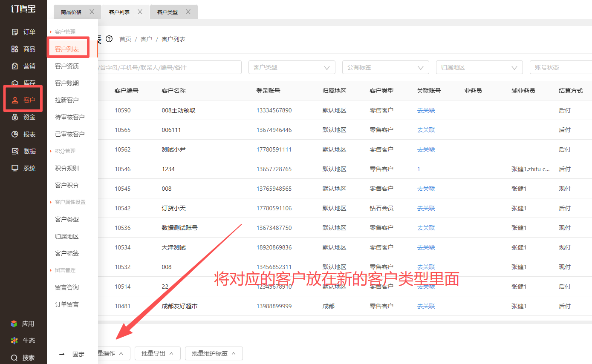592x364 pixels.
Task: Open the 库存 module in sidebar
Action: tap(23, 83)
